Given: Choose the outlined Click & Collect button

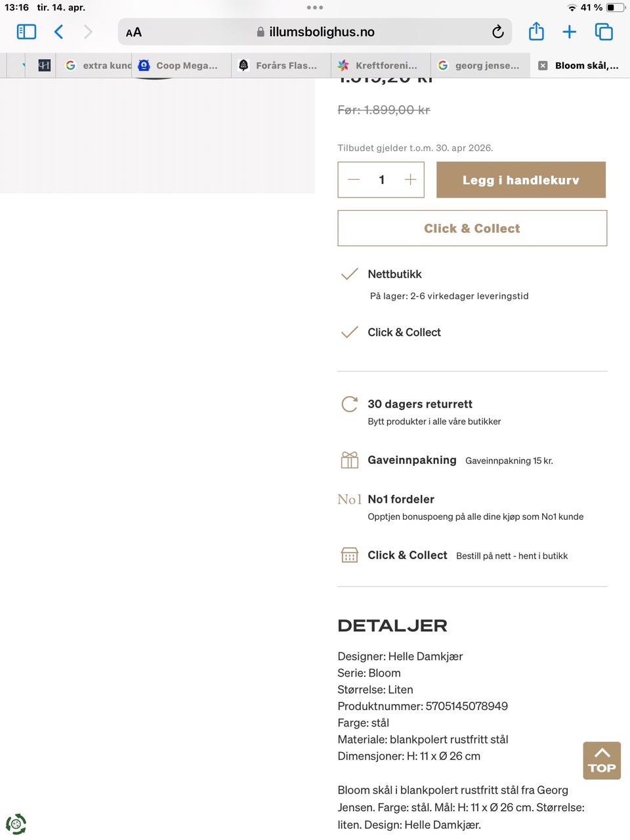Looking at the screenshot, I should point(472,228).
